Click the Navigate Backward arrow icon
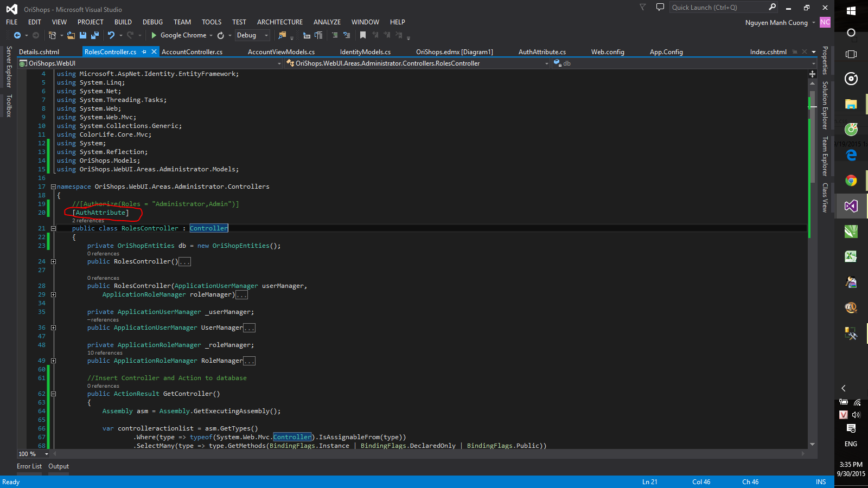The height and width of the screenshot is (488, 868). (17, 35)
